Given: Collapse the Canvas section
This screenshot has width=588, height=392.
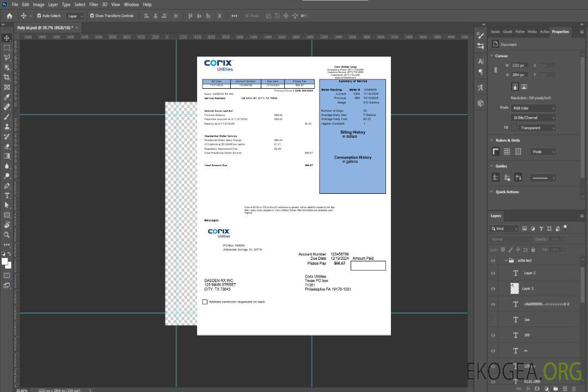Looking at the screenshot, I should tap(492, 56).
